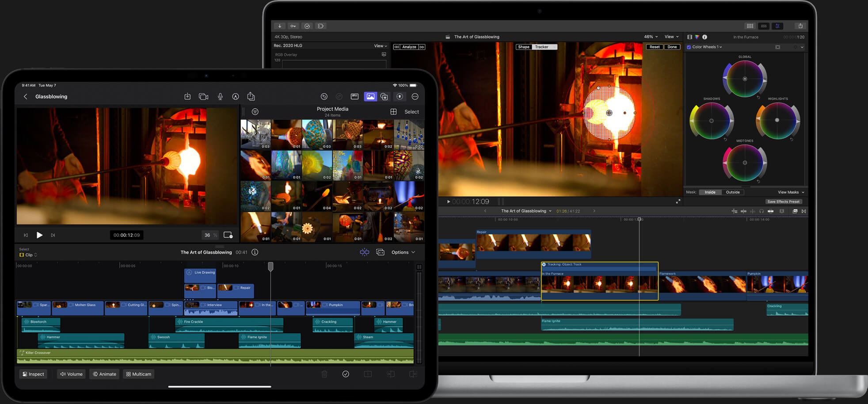Click the Shadows color wheel center puck

click(711, 121)
